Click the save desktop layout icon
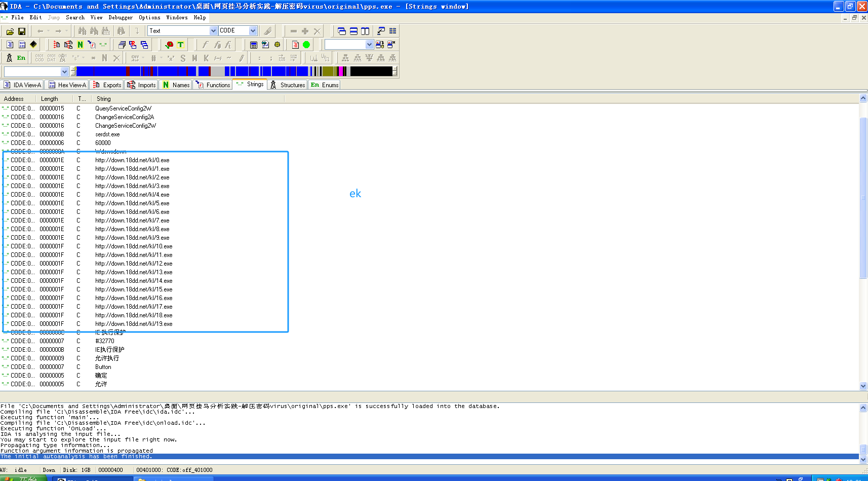 (x=380, y=45)
